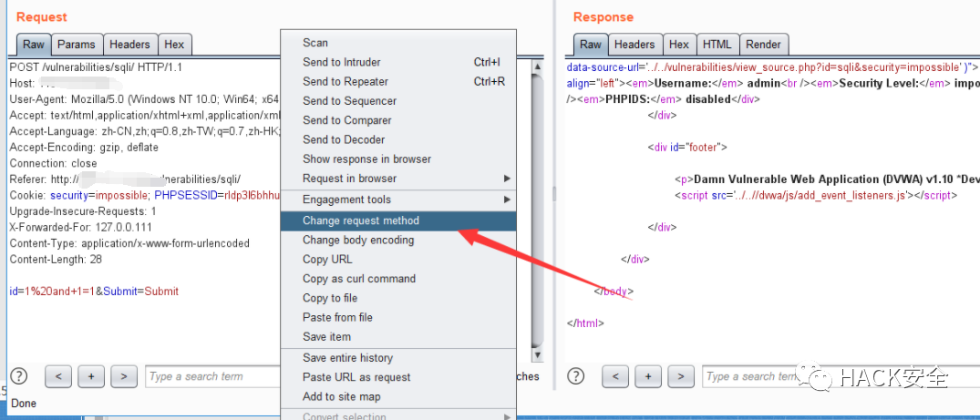
Task: Click the Response next match arrow button
Action: tap(681, 376)
